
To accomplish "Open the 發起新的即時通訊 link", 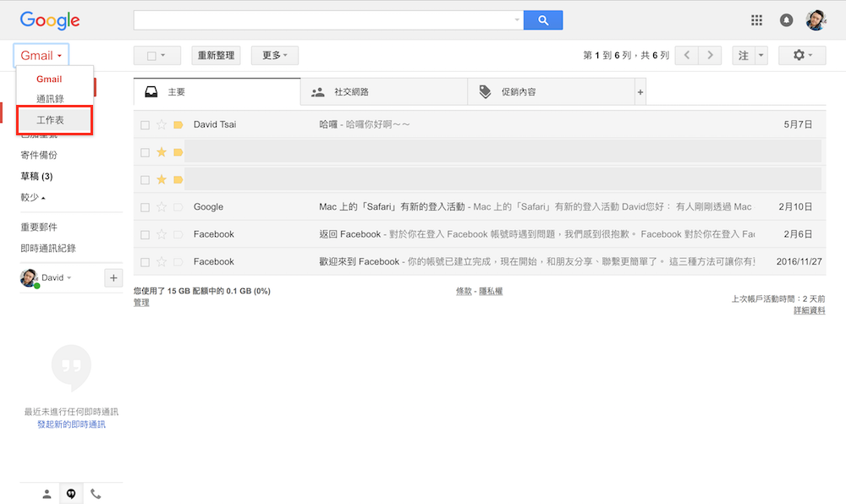I will pyautogui.click(x=71, y=425).
